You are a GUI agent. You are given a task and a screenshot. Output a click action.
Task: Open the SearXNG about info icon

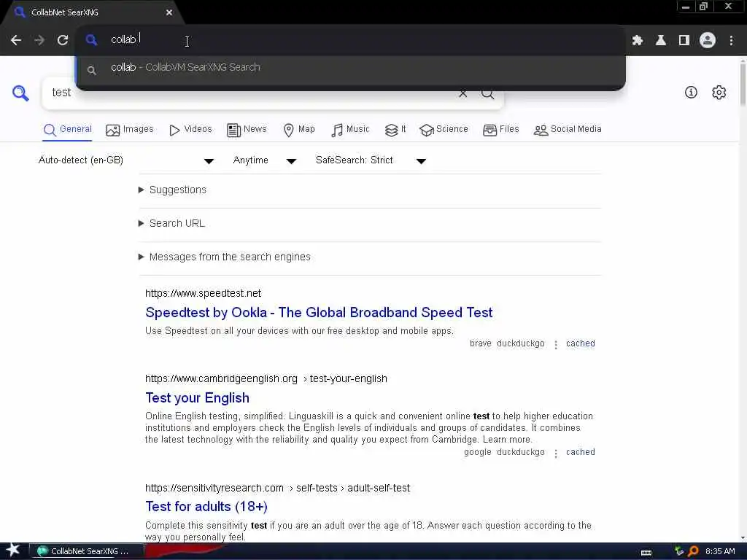click(x=691, y=93)
